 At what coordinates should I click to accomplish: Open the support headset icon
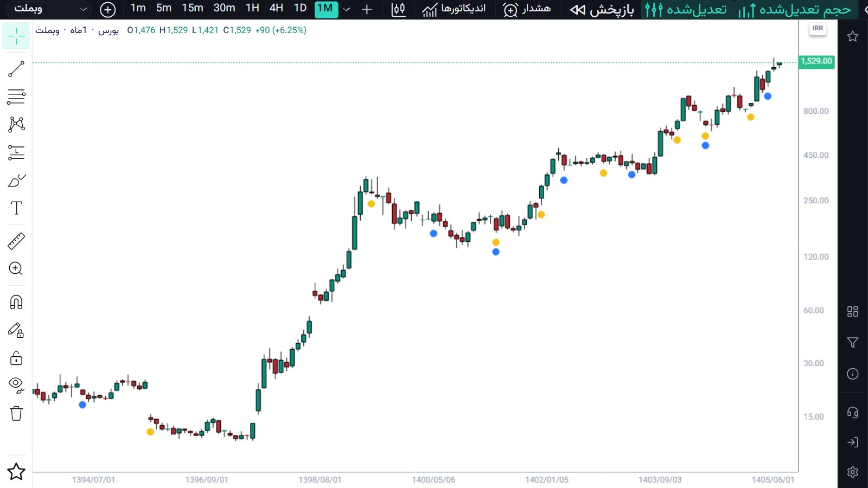853,413
